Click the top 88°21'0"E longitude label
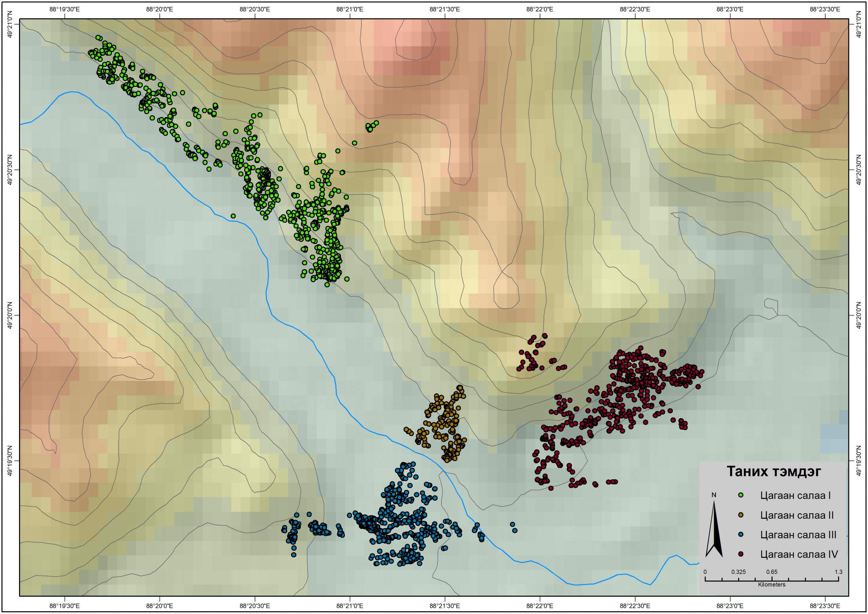This screenshot has height=614, width=868. click(349, 9)
